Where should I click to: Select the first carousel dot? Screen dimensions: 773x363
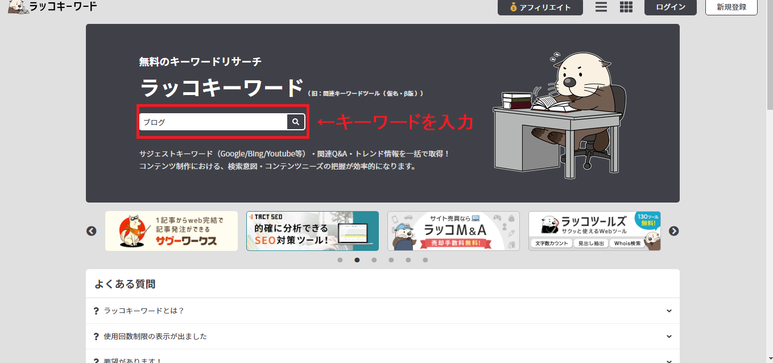click(340, 260)
